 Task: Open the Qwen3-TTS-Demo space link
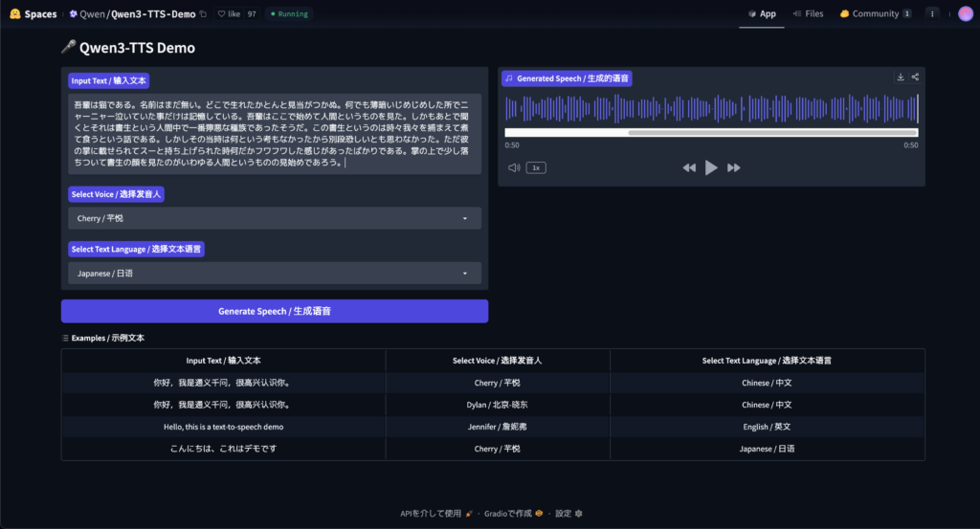(153, 13)
